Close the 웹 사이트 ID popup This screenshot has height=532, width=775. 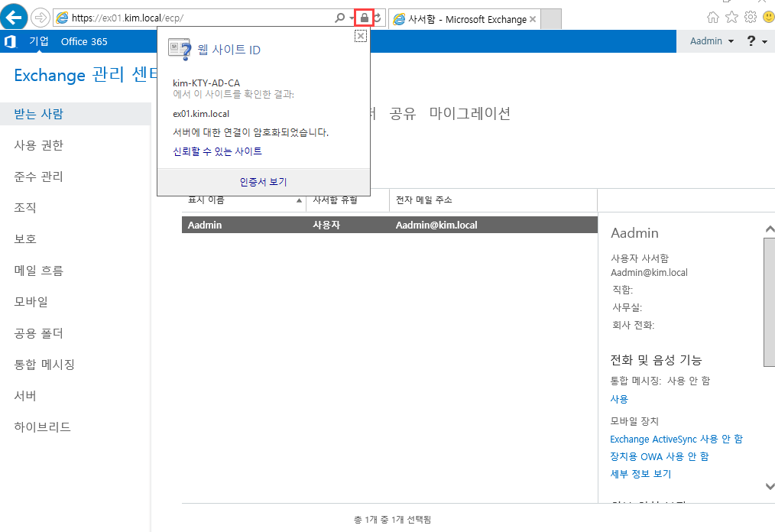coord(361,36)
